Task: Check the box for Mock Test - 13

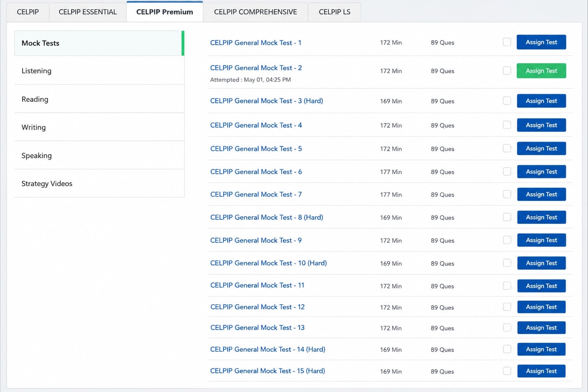Action: point(507,327)
